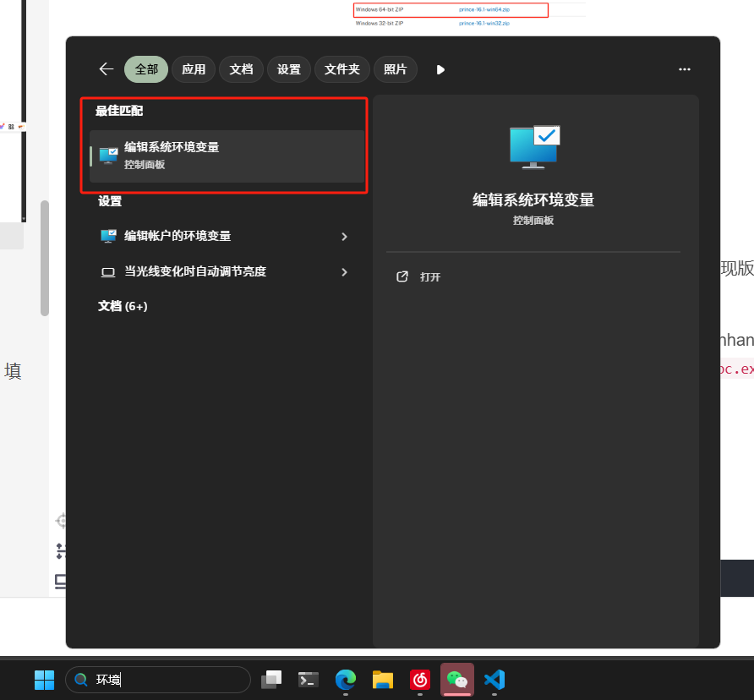Launch Microsoft Edge from the taskbar
Image resolution: width=754 pixels, height=700 pixels.
pyautogui.click(x=345, y=680)
